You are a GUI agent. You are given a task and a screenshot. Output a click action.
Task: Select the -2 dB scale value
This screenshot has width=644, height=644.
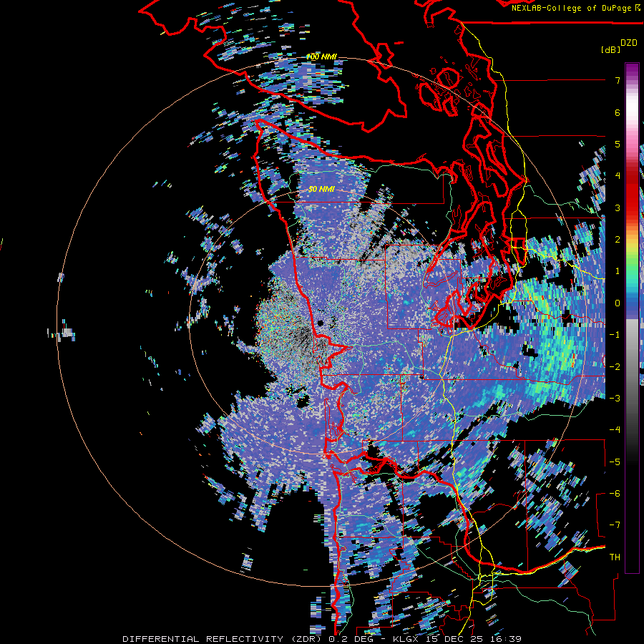[615, 366]
